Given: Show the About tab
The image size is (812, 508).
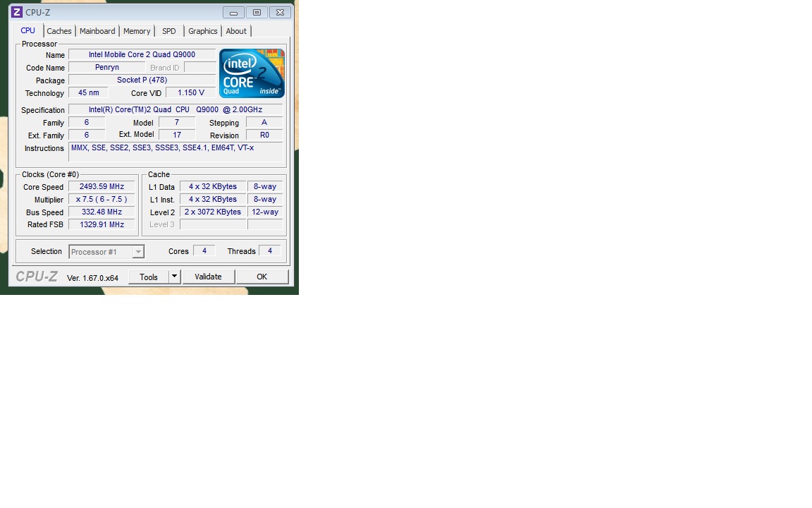Looking at the screenshot, I should point(236,31).
